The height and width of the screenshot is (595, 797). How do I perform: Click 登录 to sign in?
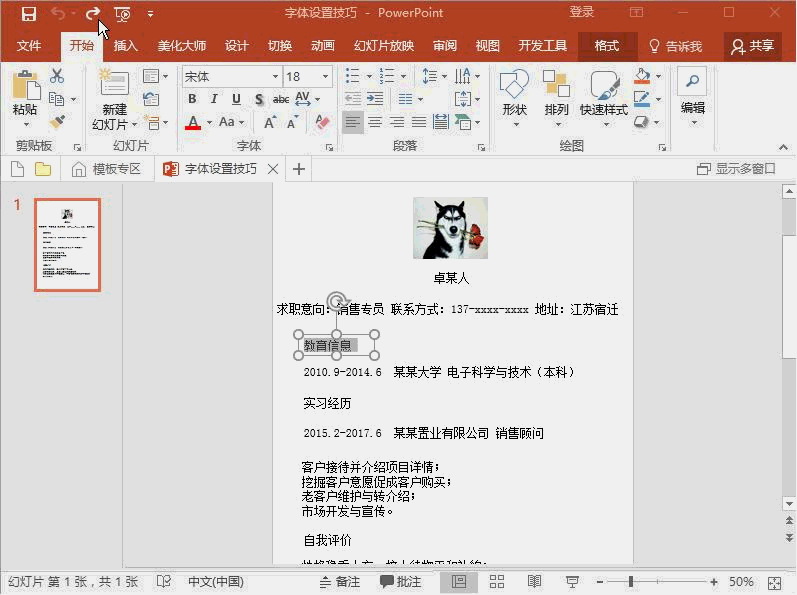pyautogui.click(x=581, y=12)
